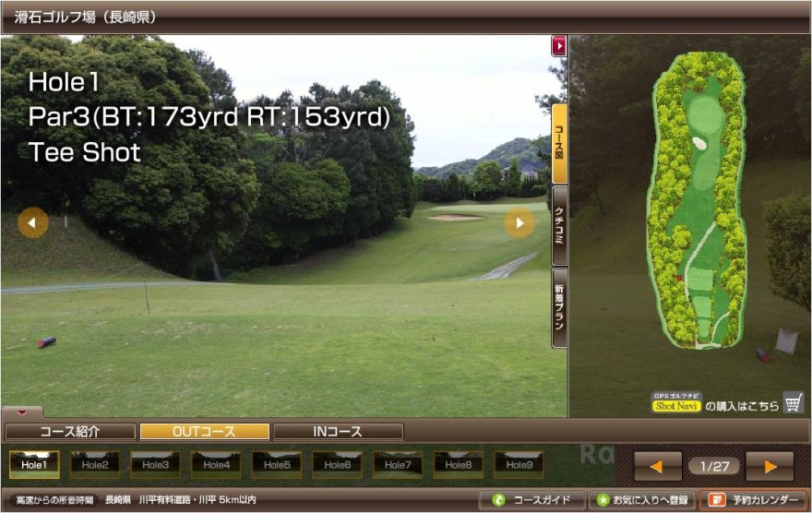Screen dimensions: 812x513
Task: Click the shopping cart icon
Action: point(793,403)
